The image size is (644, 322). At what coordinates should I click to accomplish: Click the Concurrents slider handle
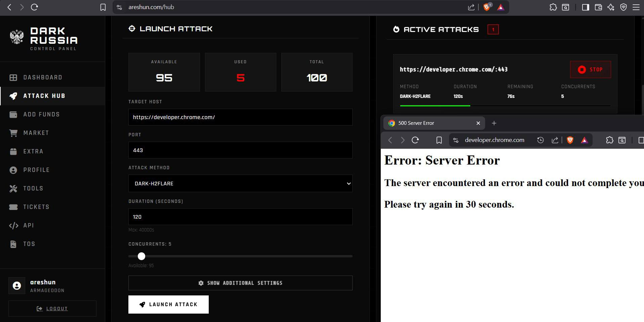coord(142,256)
